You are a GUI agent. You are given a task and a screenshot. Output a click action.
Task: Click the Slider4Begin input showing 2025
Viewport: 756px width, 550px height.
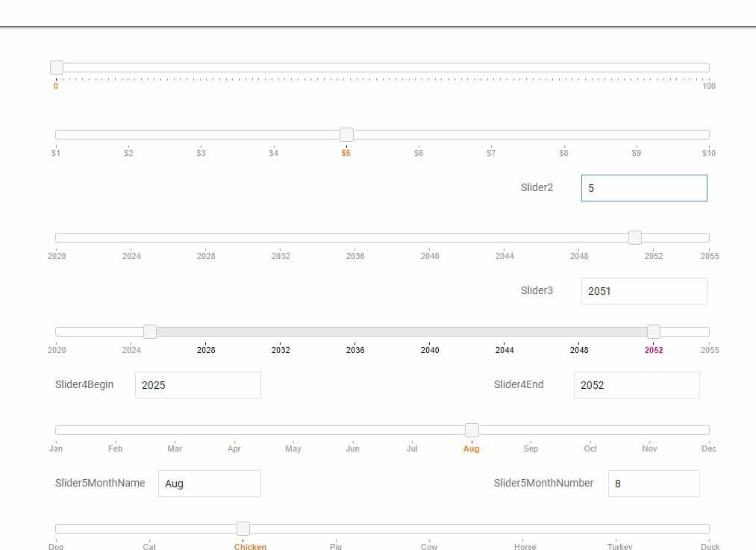[x=198, y=384]
